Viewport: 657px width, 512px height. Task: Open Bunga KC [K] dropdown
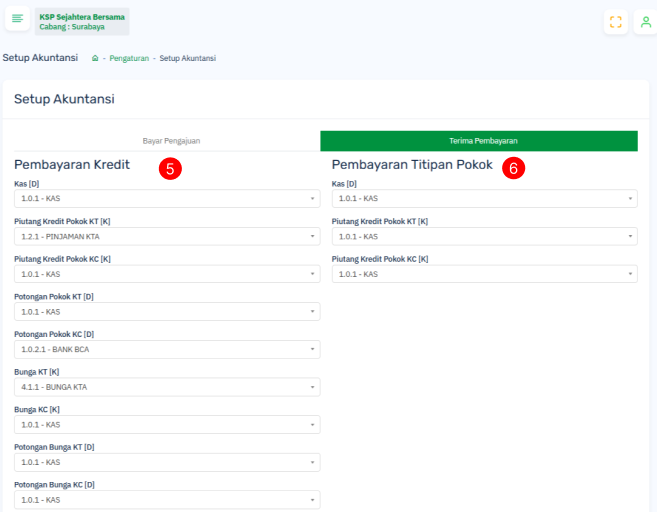coord(167,425)
